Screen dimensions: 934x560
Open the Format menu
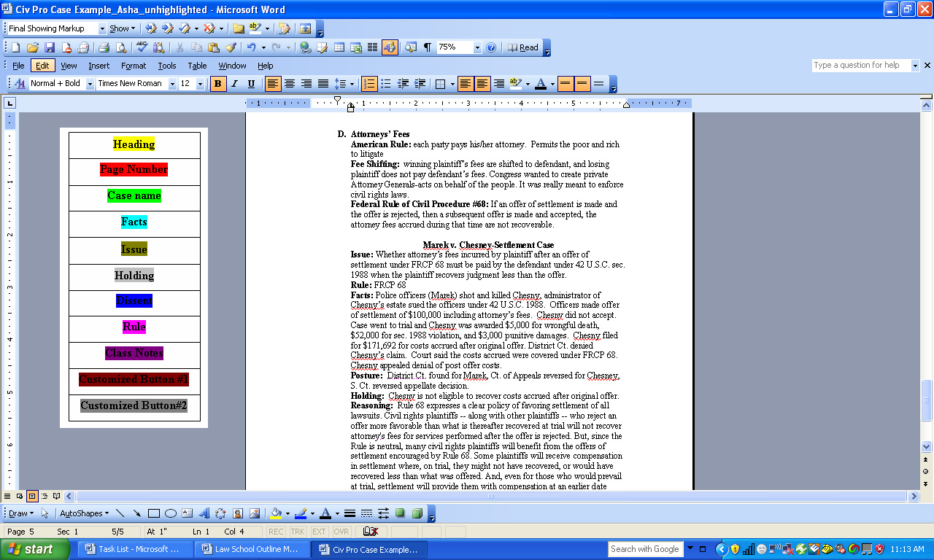(134, 66)
